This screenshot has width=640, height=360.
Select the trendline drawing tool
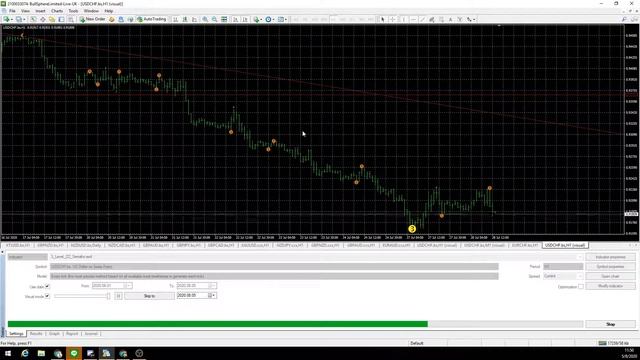(x=422, y=19)
